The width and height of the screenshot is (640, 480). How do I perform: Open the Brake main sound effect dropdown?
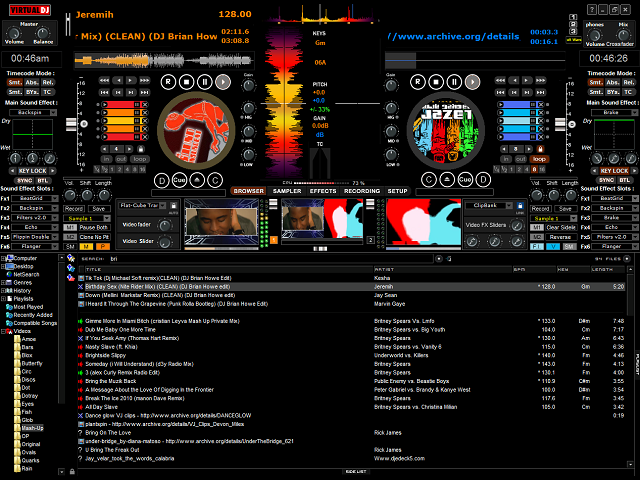[614, 112]
